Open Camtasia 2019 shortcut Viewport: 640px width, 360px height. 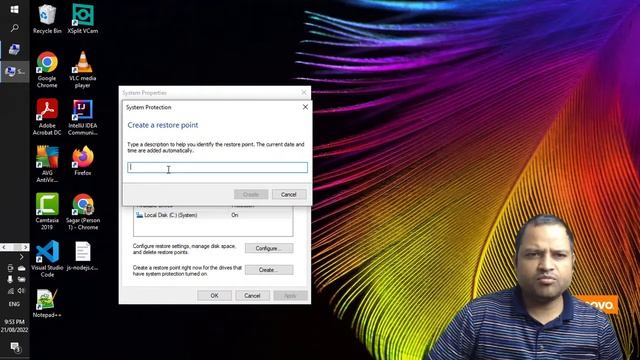47,211
